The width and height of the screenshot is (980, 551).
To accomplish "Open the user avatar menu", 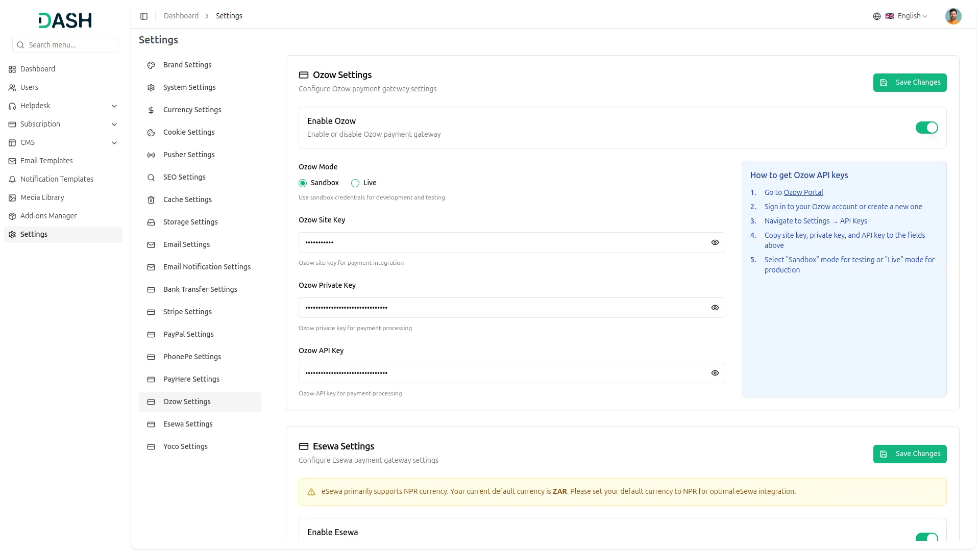I will pos(953,16).
